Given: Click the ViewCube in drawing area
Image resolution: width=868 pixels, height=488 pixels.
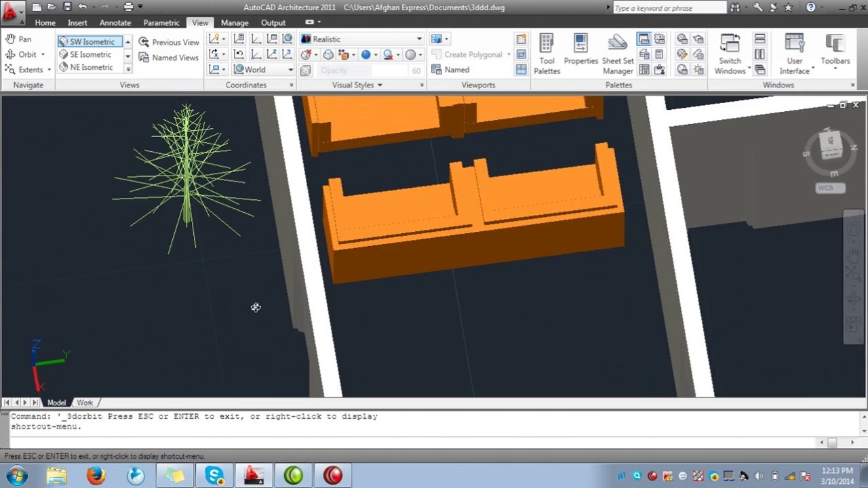Looking at the screenshot, I should pos(831,145).
